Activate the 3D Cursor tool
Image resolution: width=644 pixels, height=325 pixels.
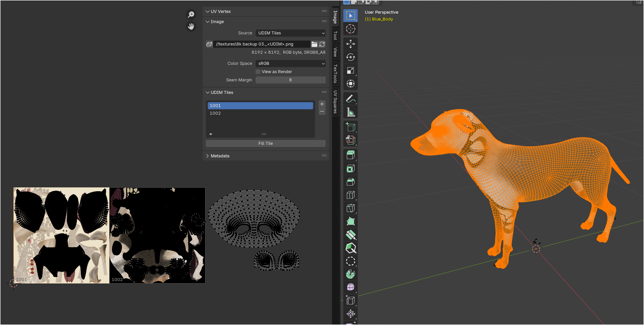pos(350,29)
